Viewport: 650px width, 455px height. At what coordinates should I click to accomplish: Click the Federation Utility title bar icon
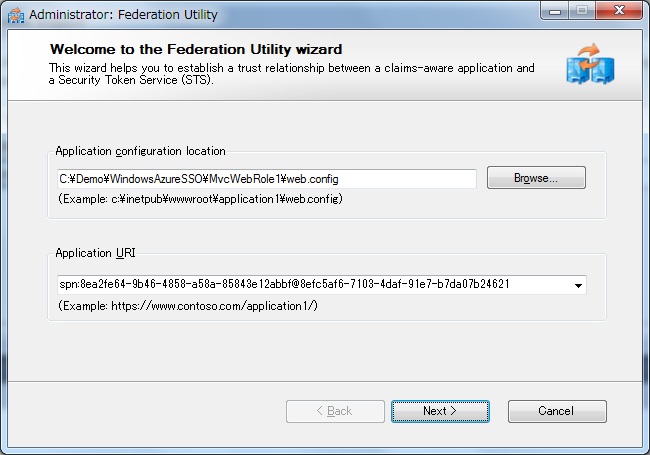coord(16,15)
